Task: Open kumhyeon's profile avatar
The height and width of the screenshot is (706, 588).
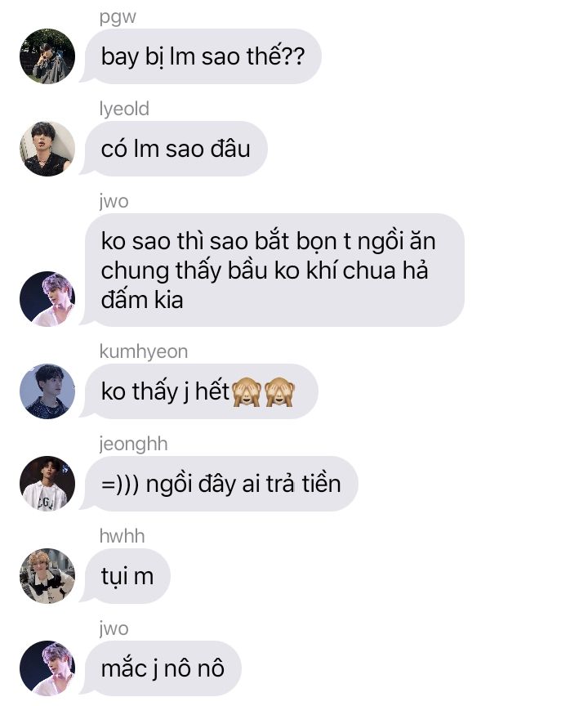Action: 47,391
